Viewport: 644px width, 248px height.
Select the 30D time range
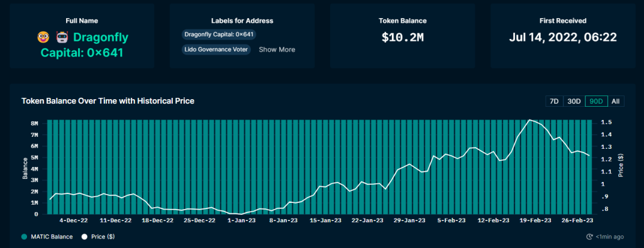(574, 101)
